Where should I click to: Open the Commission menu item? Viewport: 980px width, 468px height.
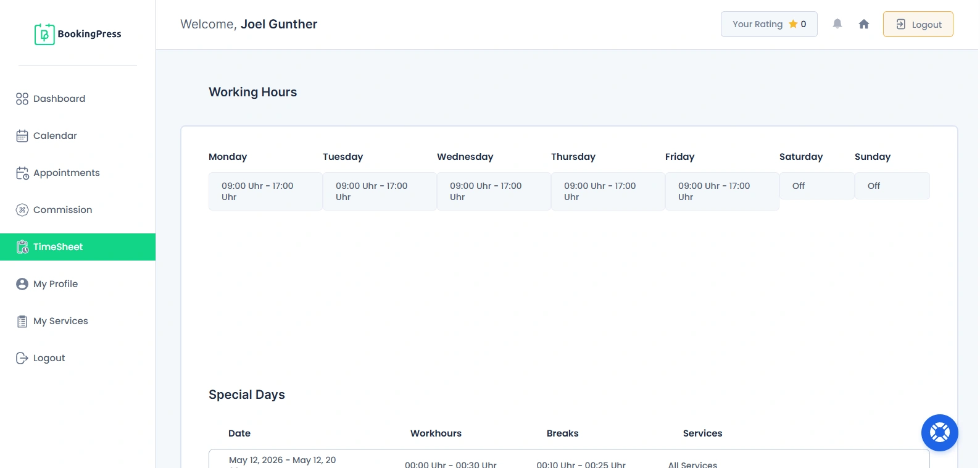[78, 210]
